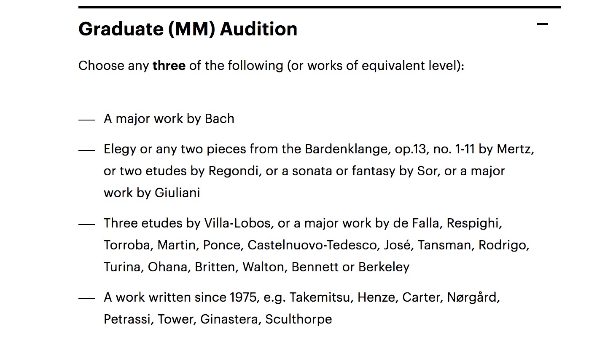Click the bold word 'three' in the instructions
The height and width of the screenshot is (364, 597).
[169, 66]
